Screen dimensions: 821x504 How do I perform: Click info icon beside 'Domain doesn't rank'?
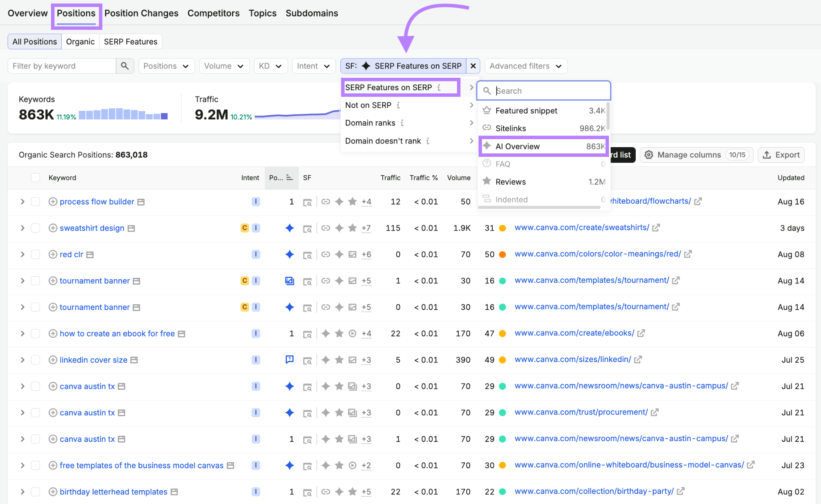428,141
